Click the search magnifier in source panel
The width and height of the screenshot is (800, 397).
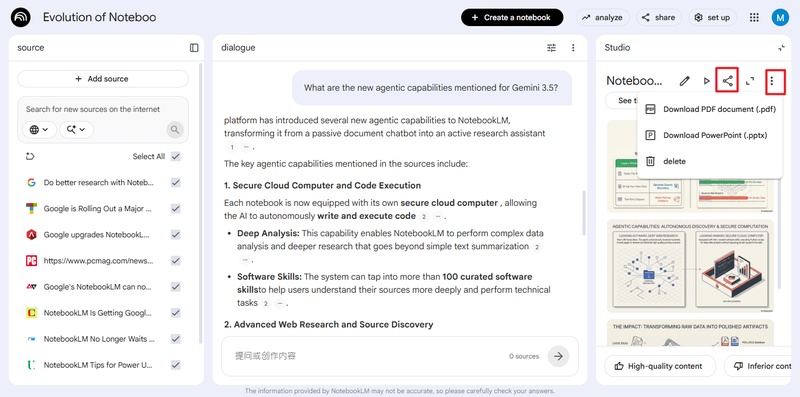tap(174, 130)
